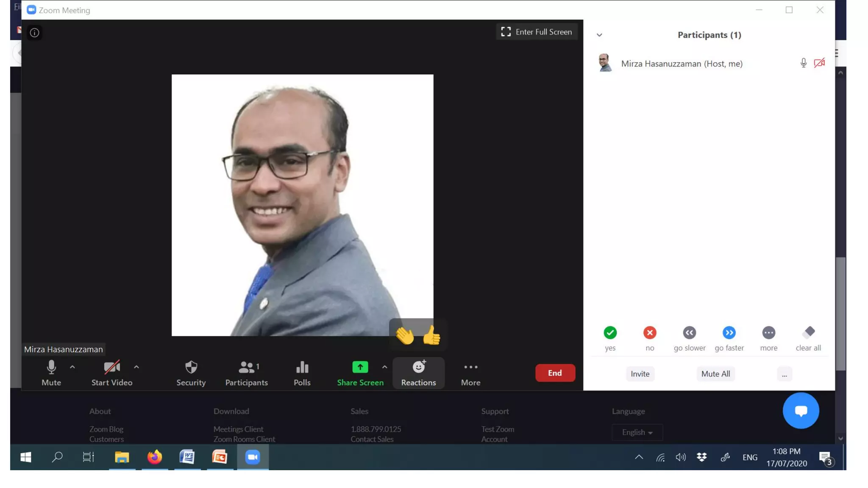Send the clapping hands reaction
The height and width of the screenshot is (488, 868).
[404, 336]
